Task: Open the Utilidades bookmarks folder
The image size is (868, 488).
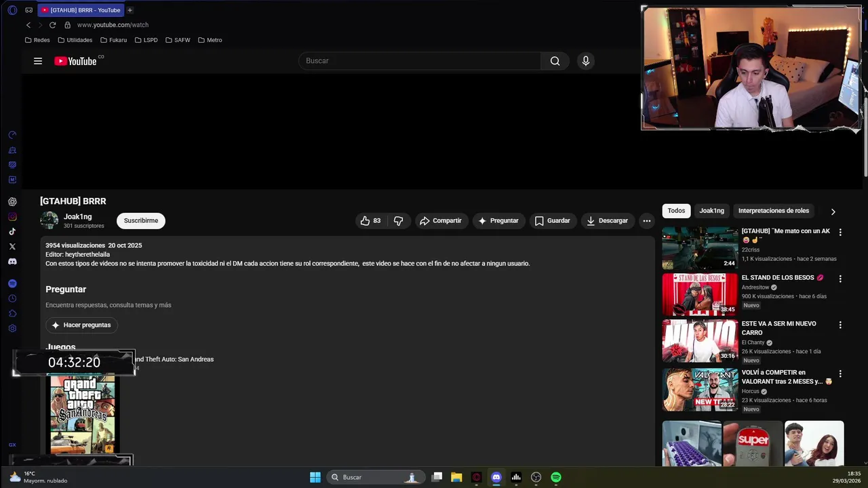Action: tap(75, 40)
